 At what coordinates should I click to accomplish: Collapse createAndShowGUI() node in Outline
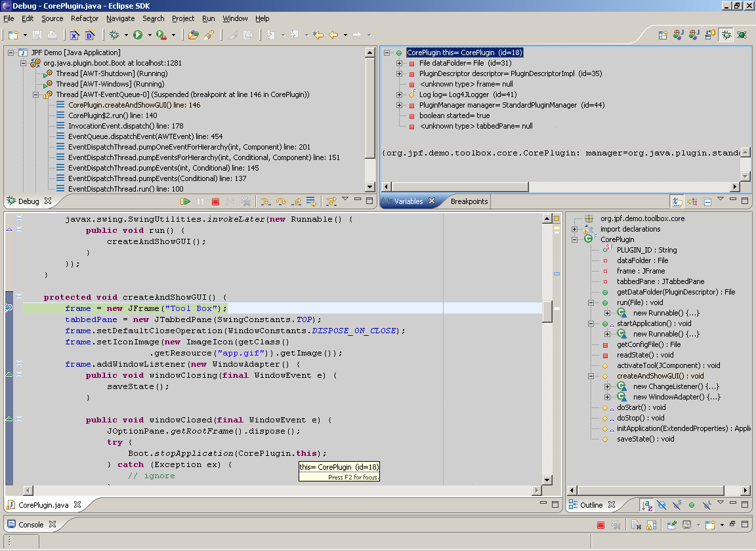[591, 377]
